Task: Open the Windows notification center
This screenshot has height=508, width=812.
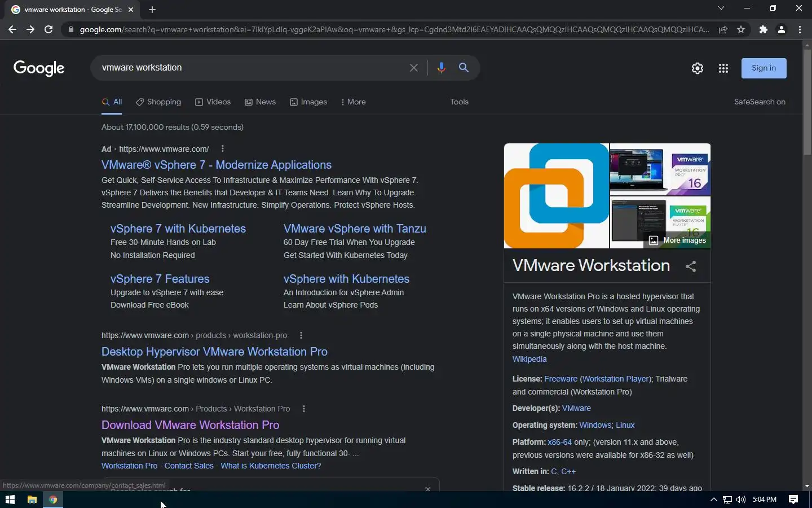Action: [793, 500]
